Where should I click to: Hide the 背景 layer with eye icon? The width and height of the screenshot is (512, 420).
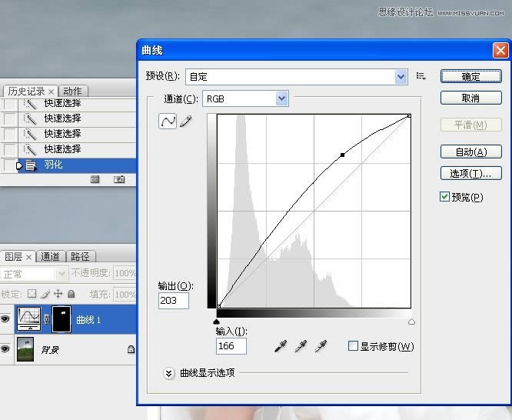click(6, 349)
